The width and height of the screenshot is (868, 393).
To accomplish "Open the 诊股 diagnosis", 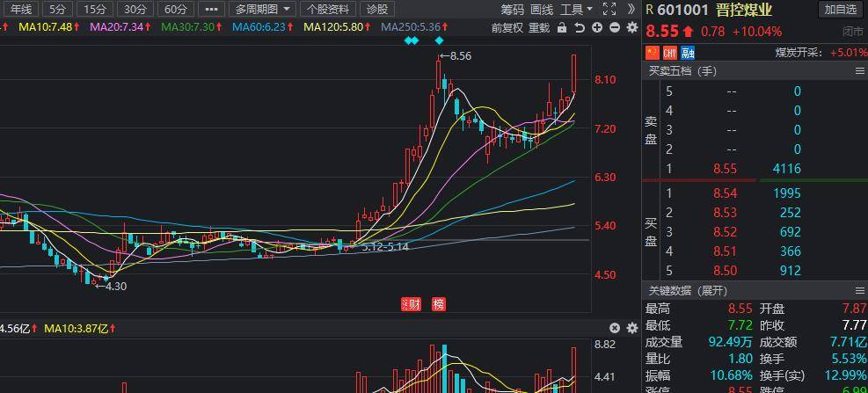I will click(377, 9).
